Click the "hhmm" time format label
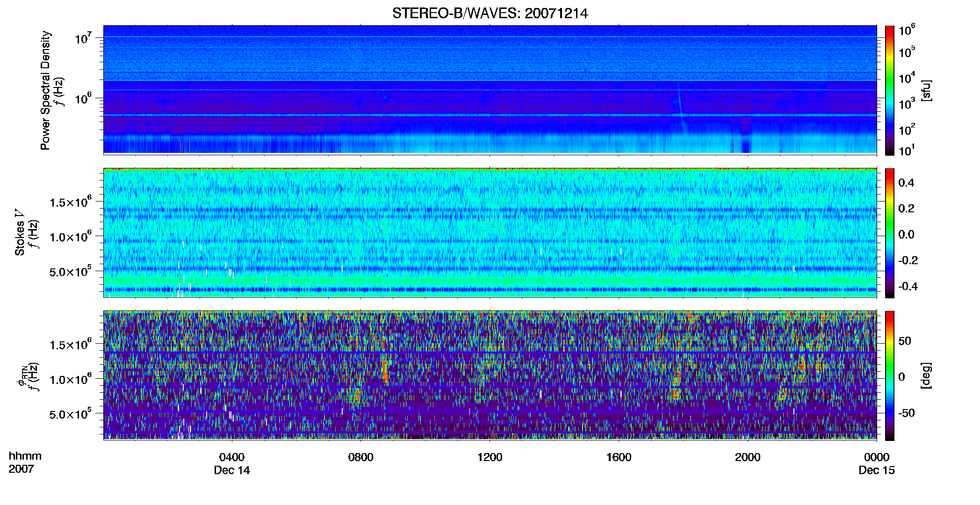 pos(25,456)
